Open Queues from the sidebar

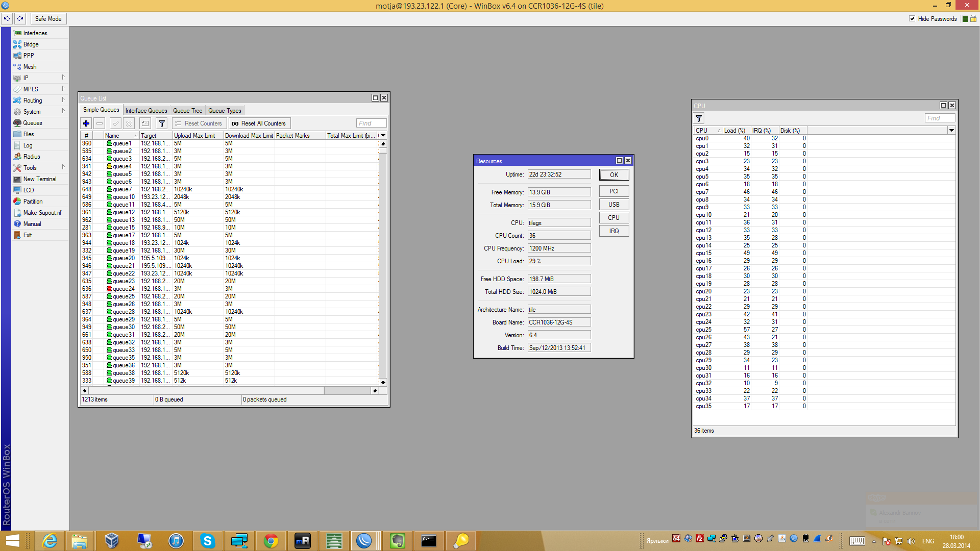[x=32, y=123]
